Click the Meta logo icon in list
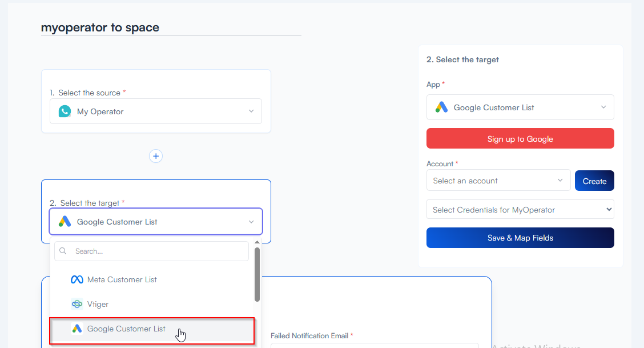Viewport: 644px width, 348px height. coord(77,279)
